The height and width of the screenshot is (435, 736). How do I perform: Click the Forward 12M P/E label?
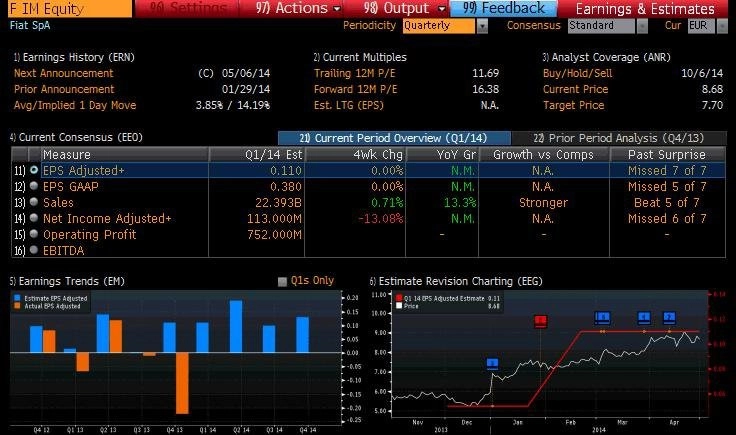point(355,89)
